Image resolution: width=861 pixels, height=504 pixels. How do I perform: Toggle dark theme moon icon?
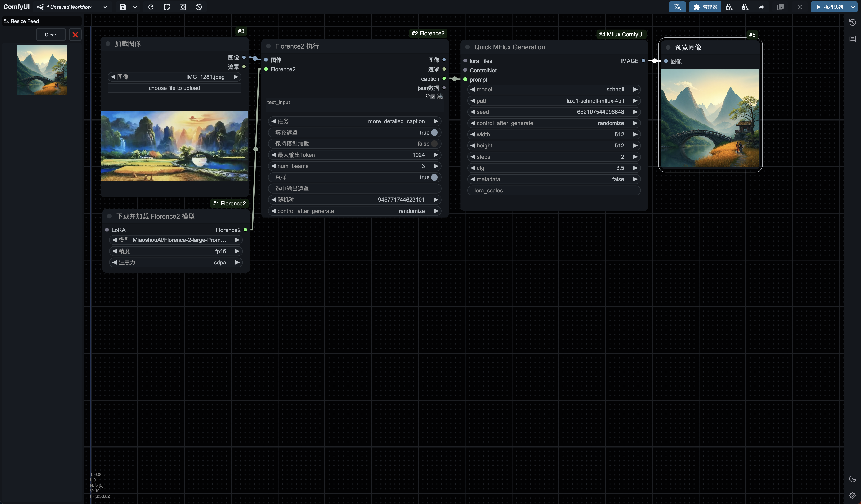852,479
